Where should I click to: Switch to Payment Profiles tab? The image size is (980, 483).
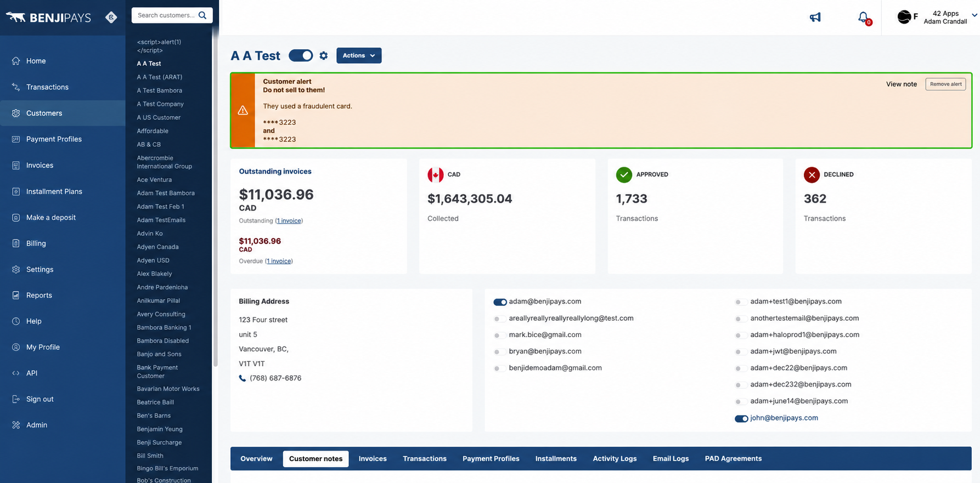pyautogui.click(x=491, y=459)
